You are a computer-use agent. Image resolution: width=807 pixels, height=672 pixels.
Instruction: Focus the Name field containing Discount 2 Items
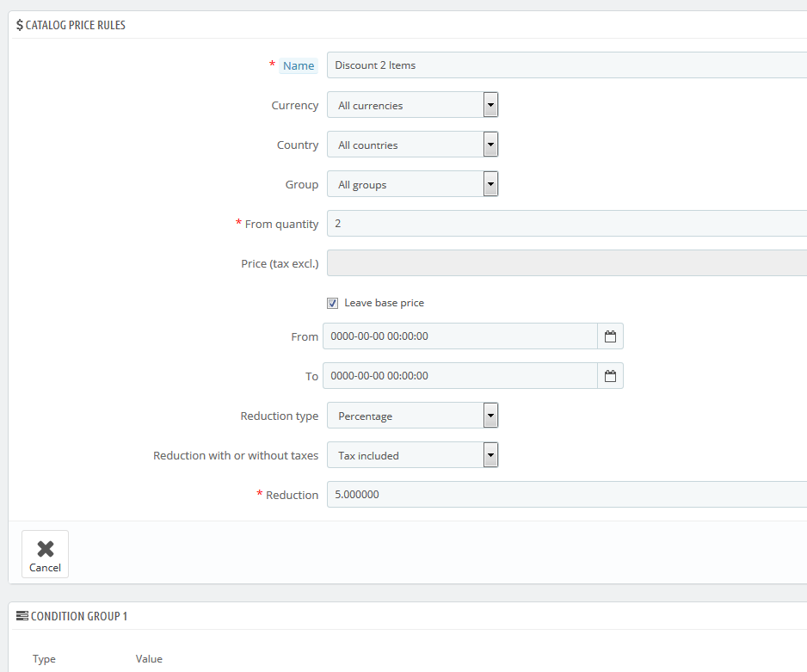click(x=566, y=65)
